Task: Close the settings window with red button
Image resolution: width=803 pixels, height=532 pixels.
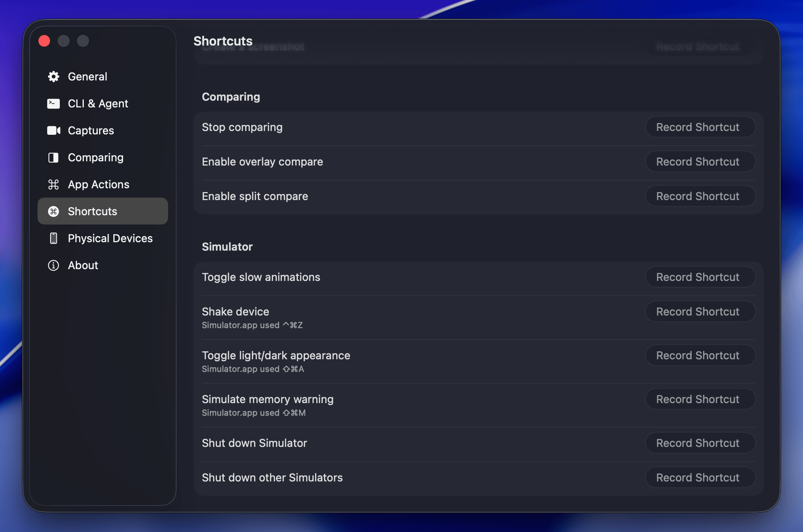Action: (44, 41)
